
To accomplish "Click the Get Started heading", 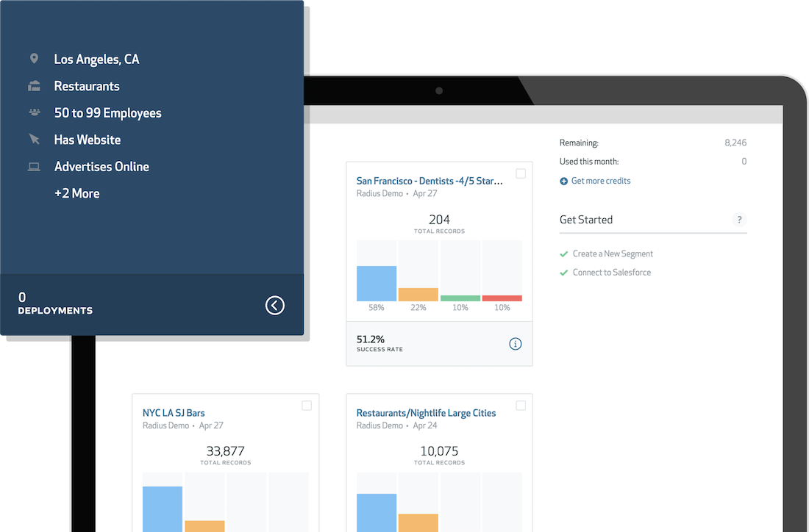I will point(586,220).
